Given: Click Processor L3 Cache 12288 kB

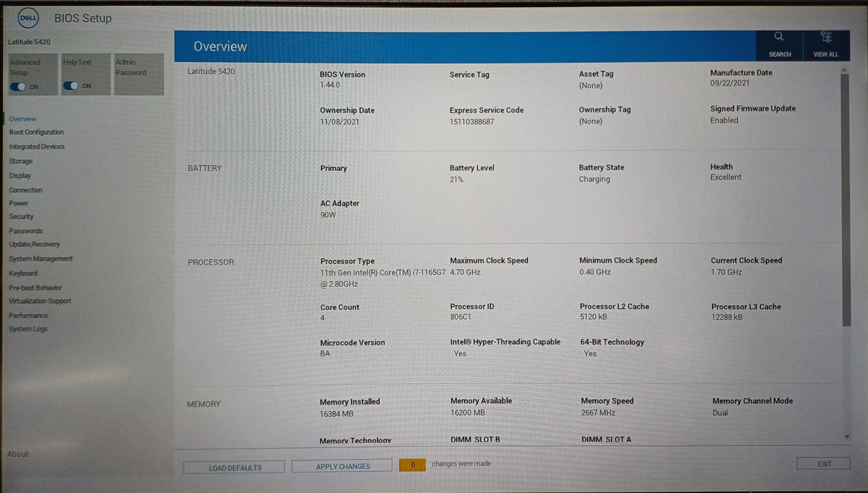Looking at the screenshot, I should click(x=727, y=318).
